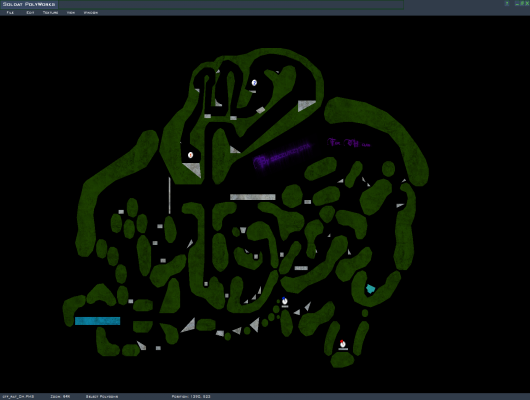Select the small cyan polygon
The image size is (530, 400).
point(370,289)
